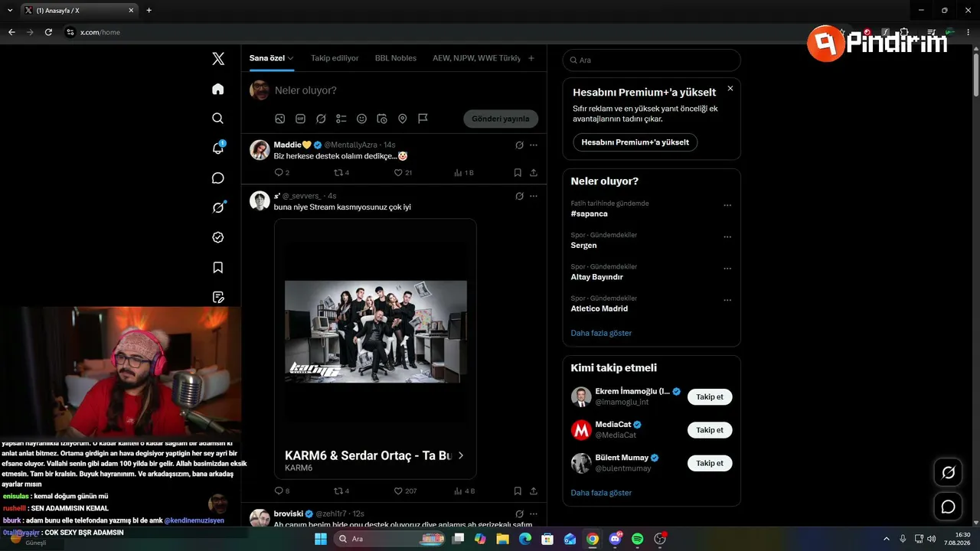Screen dimensions: 980x551
Task: Open the AEW, NJPW, WWE Türkiye tab
Action: coord(476,58)
